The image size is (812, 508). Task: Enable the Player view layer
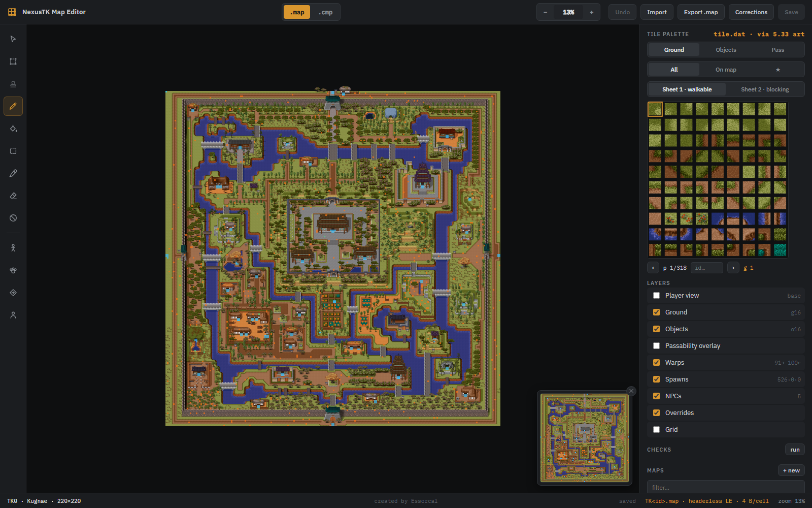tap(656, 296)
